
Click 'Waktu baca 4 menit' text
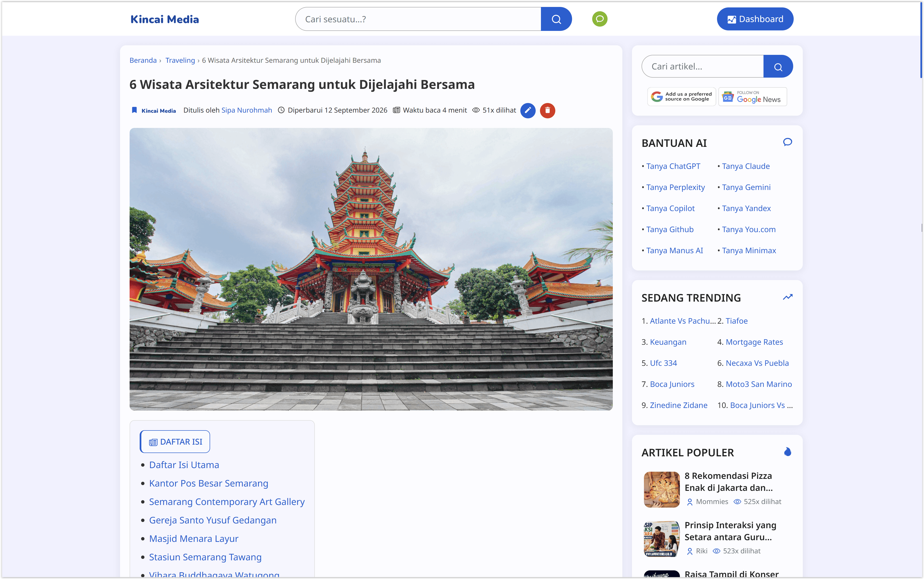[435, 110]
